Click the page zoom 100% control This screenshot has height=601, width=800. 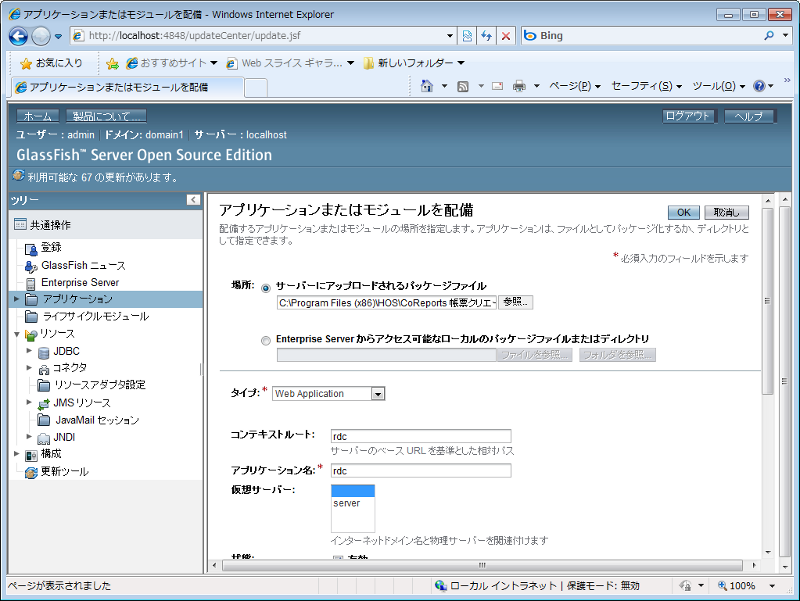[x=746, y=586]
